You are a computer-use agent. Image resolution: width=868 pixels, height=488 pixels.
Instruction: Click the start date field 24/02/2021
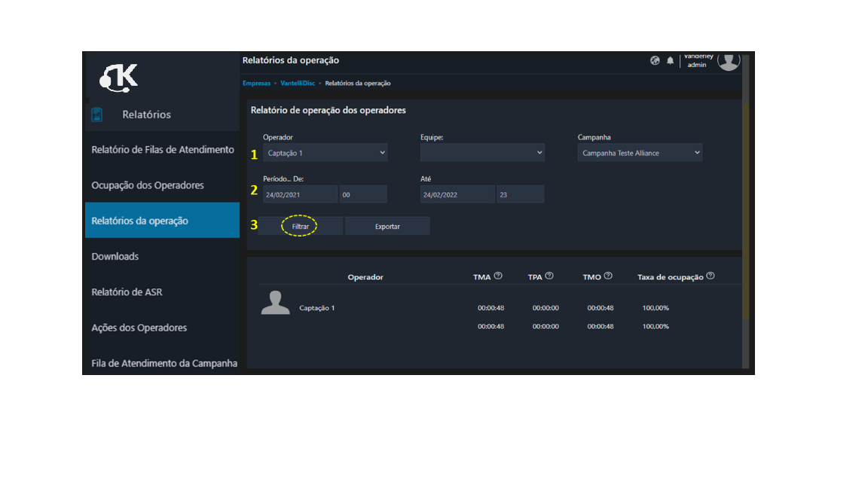[x=300, y=194]
